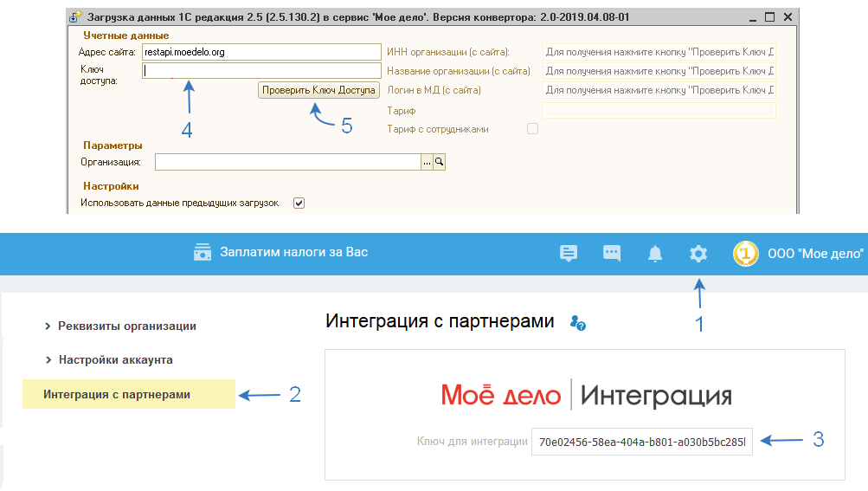This screenshot has width=868, height=491.
Task: Click the 'Название организации (с сайта)' field
Action: [x=659, y=71]
